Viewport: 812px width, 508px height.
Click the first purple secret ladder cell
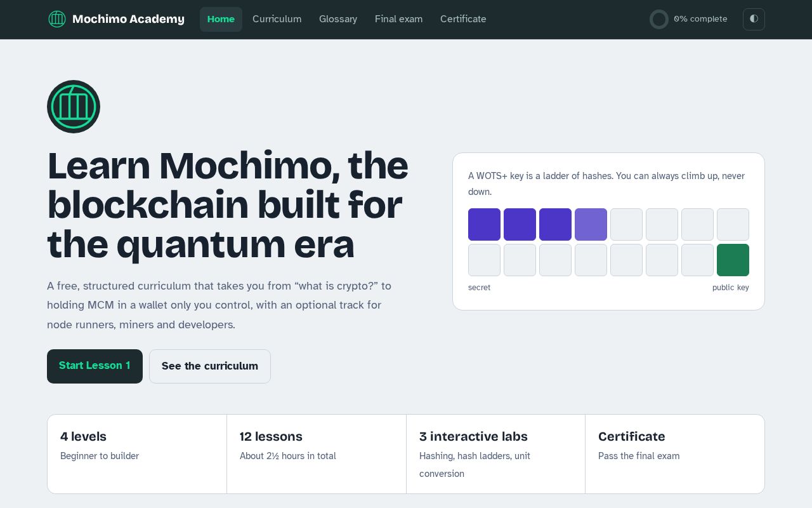coord(484,225)
